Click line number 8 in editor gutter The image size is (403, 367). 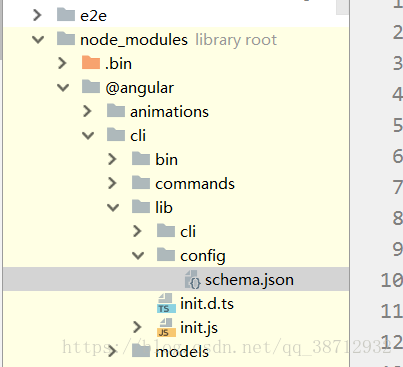tap(397, 218)
